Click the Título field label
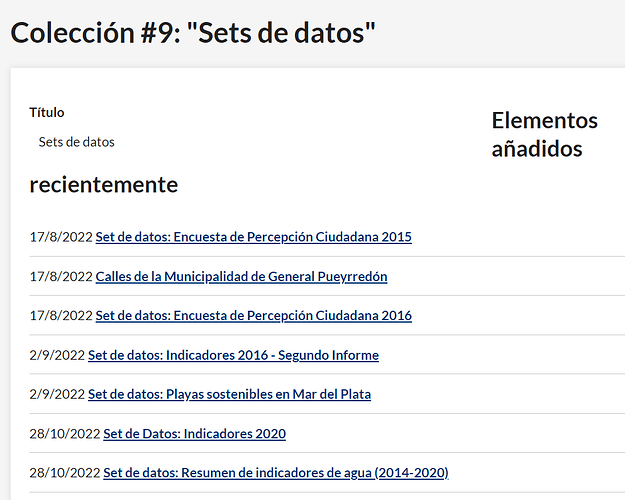Screen dimensions: 625x500 coord(47,112)
